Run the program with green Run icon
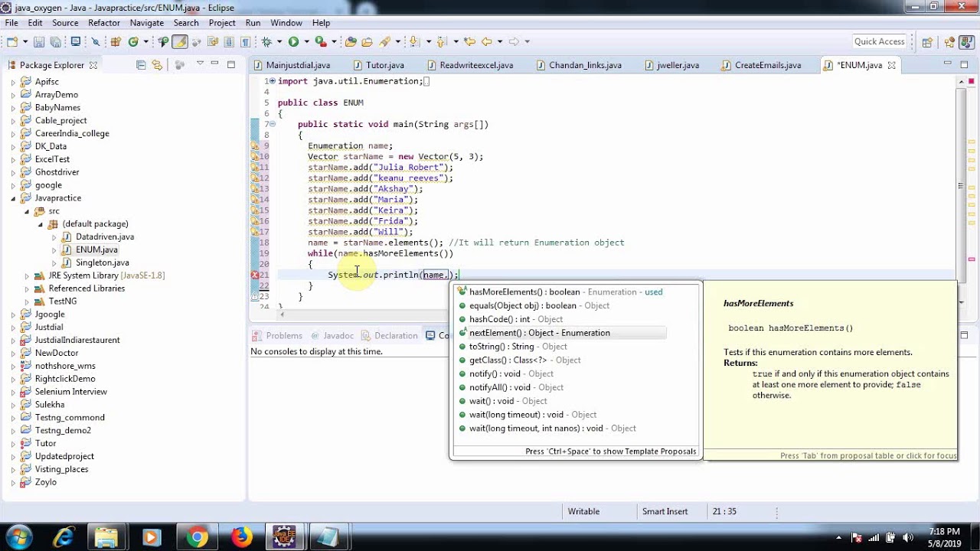 click(293, 41)
